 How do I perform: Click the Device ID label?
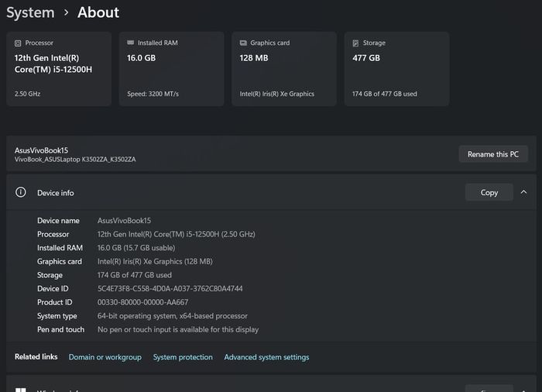(53, 288)
